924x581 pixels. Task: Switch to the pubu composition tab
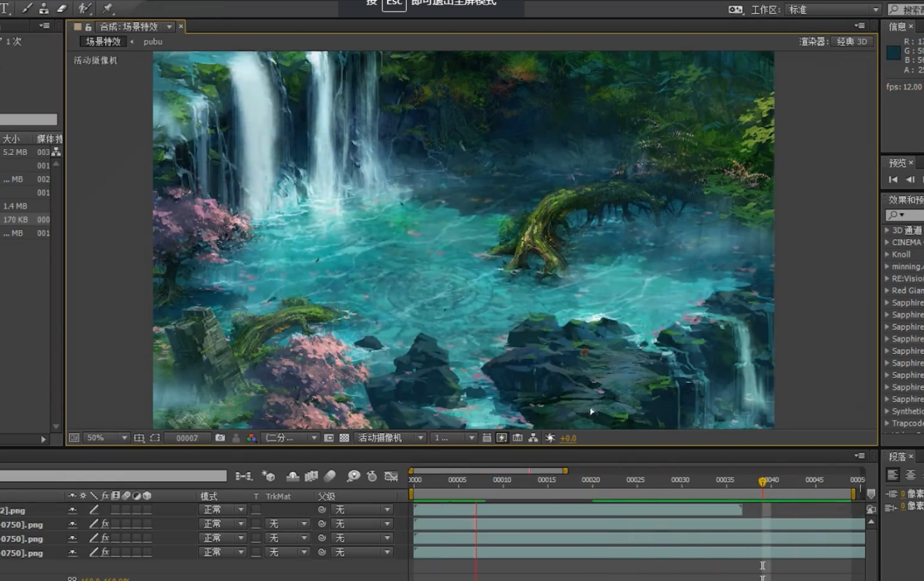pos(153,42)
